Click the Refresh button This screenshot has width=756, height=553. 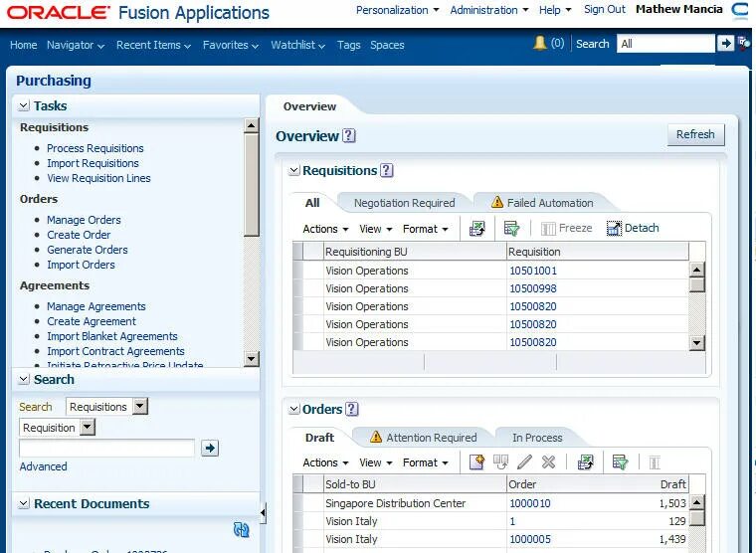click(695, 134)
